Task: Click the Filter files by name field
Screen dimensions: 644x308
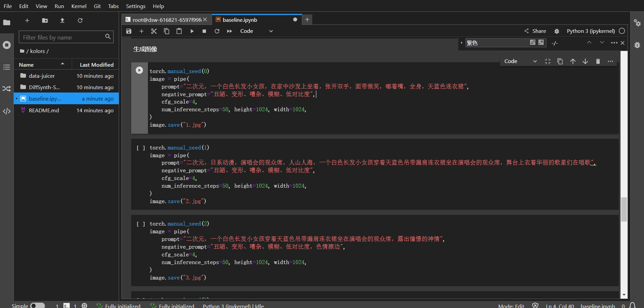Action: click(x=66, y=37)
